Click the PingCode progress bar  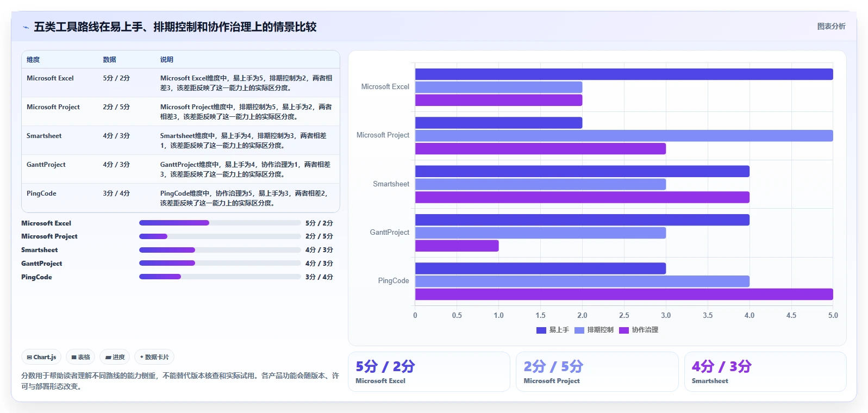click(220, 277)
